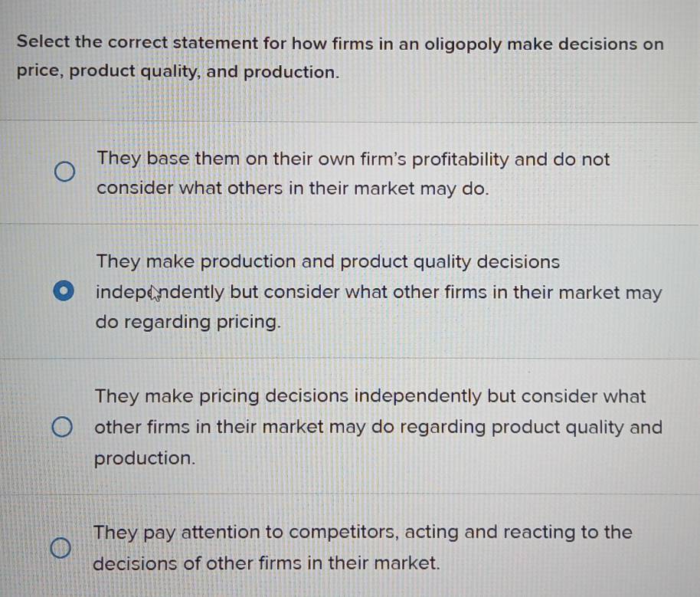Viewport: 700px width, 597px height.
Task: Click the line "They pay attention to competitors, acting and reacting"
Action: click(362, 532)
